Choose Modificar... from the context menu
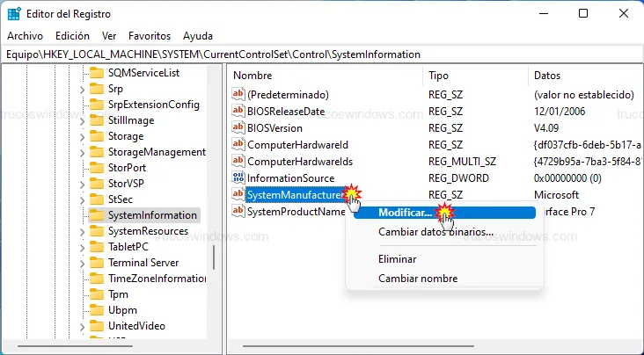 pos(405,213)
